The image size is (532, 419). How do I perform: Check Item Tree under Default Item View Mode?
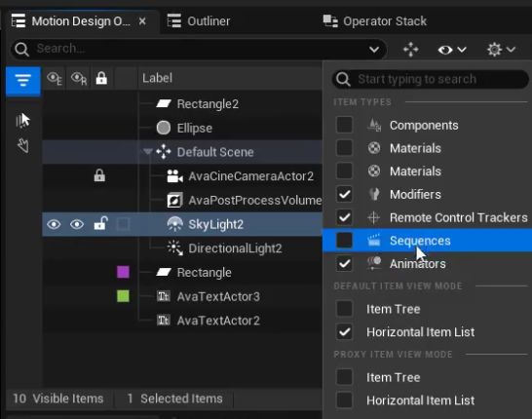pyautogui.click(x=344, y=309)
